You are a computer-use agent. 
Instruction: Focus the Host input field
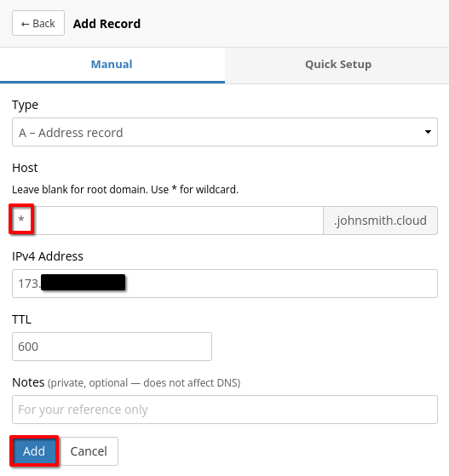pos(168,221)
